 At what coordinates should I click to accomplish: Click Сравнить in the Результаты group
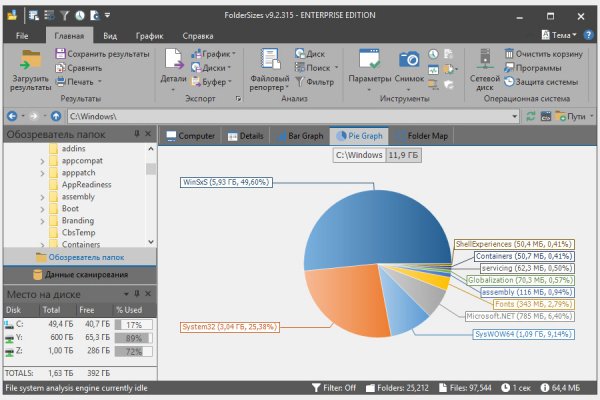pos(79,68)
